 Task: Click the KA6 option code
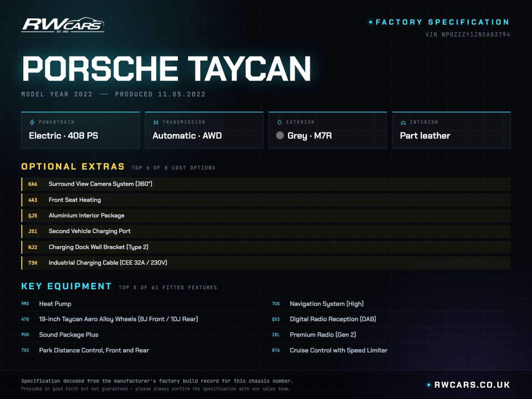click(33, 184)
